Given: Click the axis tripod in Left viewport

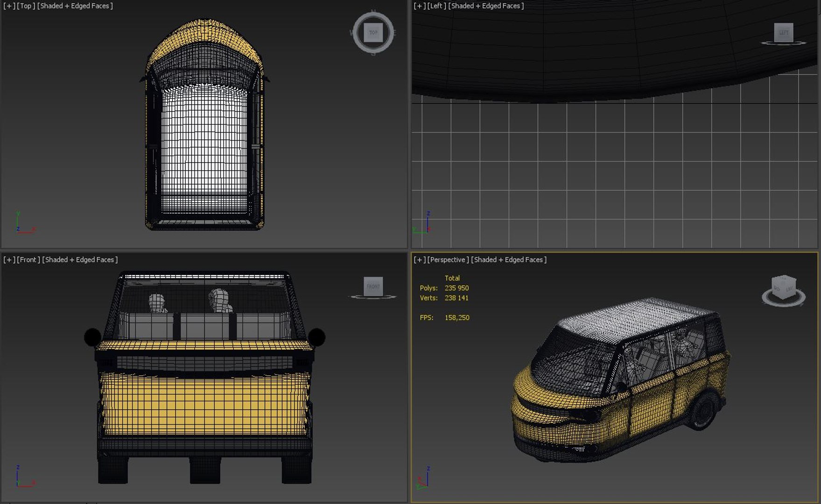Looking at the screenshot, I should [422, 223].
